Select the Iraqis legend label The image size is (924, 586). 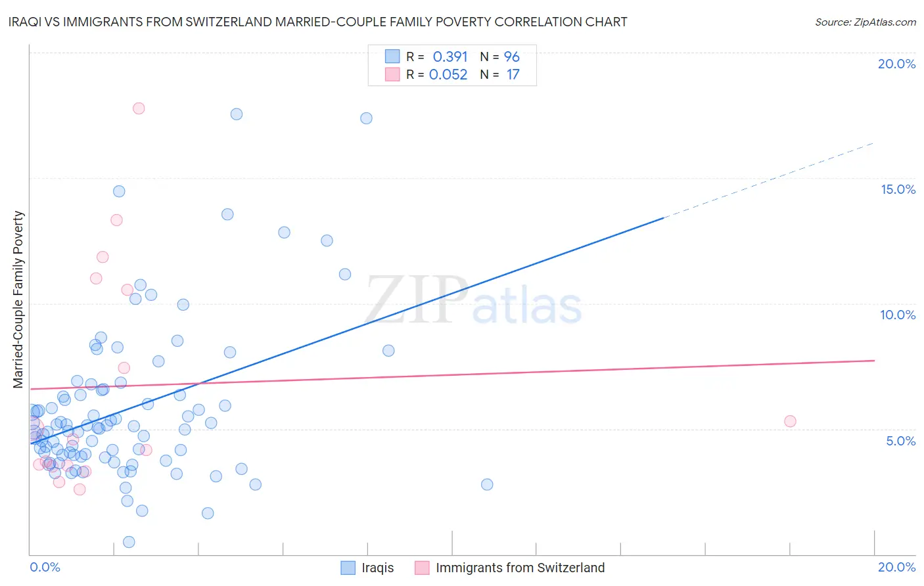(378, 568)
